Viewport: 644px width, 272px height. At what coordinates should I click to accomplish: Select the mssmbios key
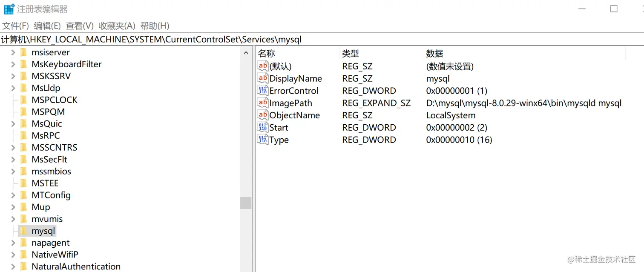coord(51,172)
